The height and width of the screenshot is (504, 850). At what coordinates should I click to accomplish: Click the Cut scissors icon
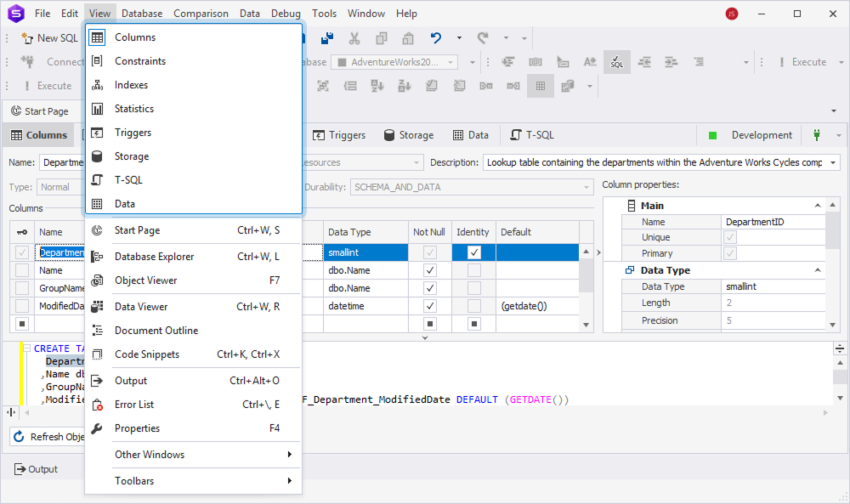tap(354, 38)
